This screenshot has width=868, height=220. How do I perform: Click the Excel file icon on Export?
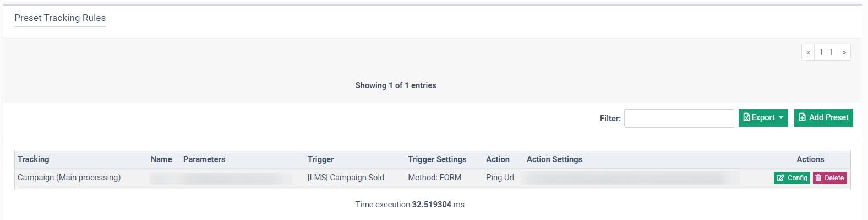click(x=747, y=117)
